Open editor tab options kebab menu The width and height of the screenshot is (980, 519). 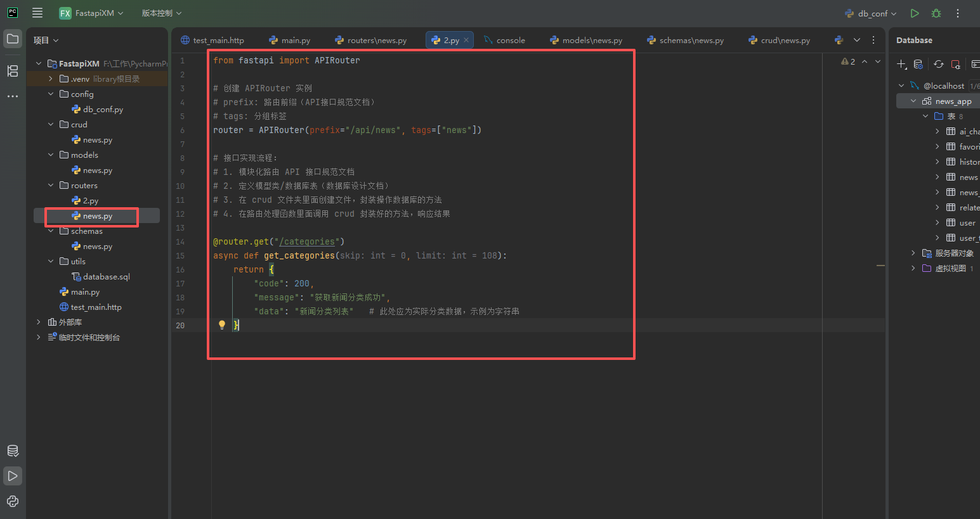pos(873,40)
